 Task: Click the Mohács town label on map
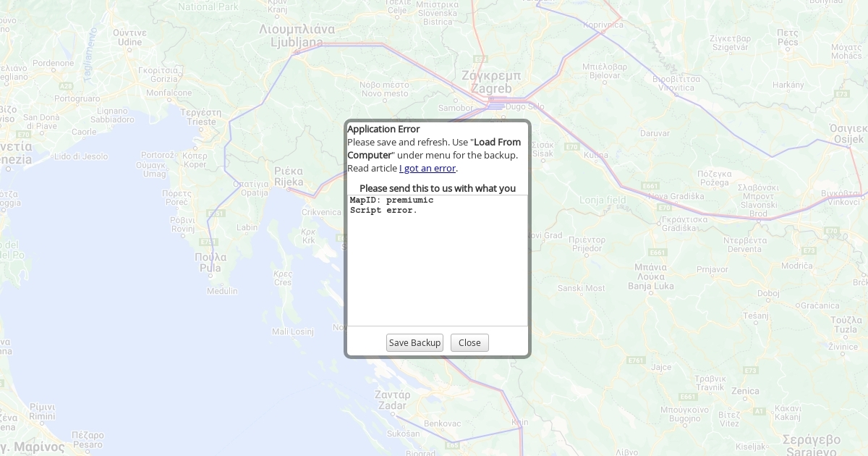(x=846, y=51)
